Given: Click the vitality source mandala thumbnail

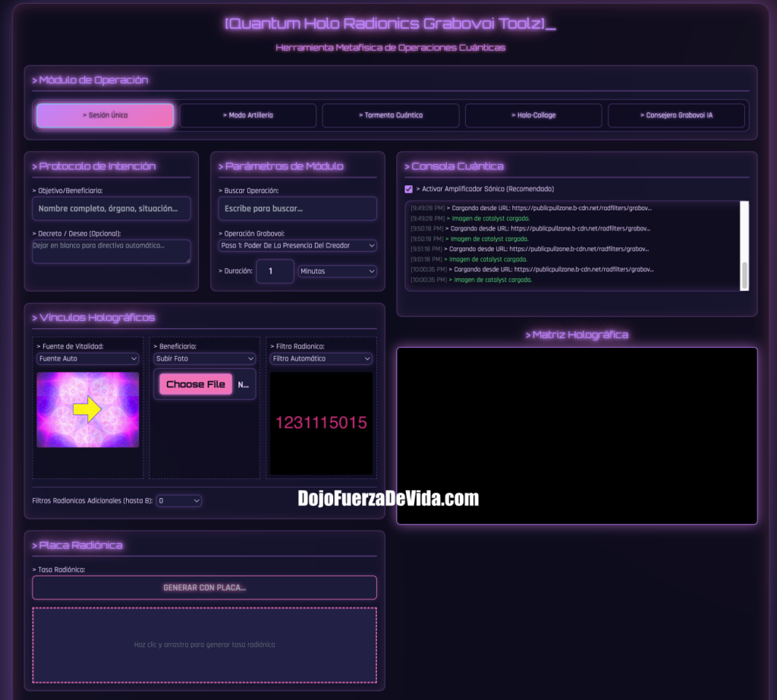Looking at the screenshot, I should [x=88, y=410].
